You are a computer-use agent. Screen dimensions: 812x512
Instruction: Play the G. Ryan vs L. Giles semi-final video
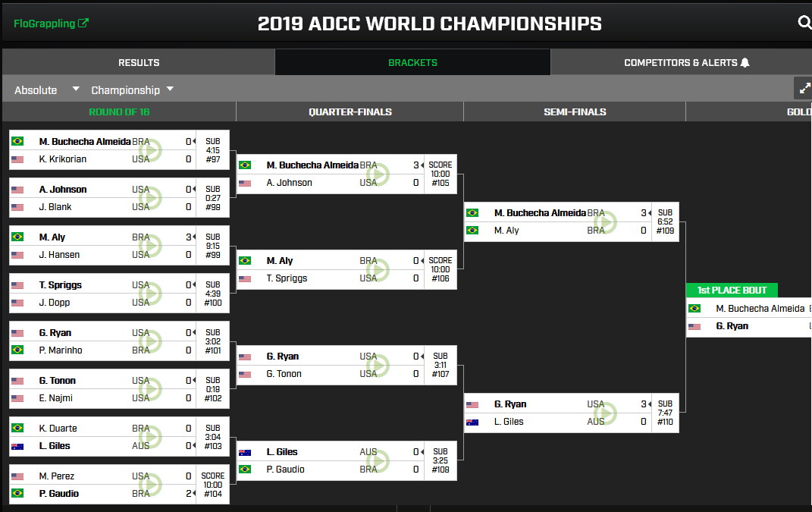click(x=606, y=413)
